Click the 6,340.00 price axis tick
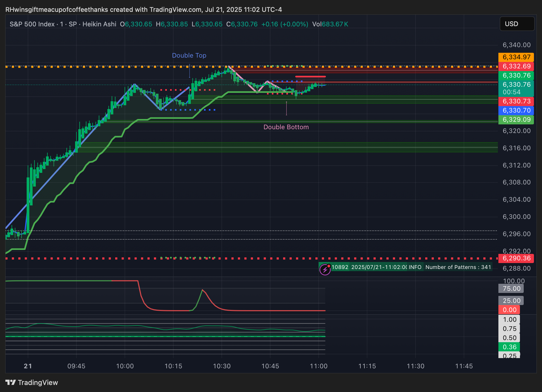Viewport: 542px width, 392px height. tap(516, 45)
